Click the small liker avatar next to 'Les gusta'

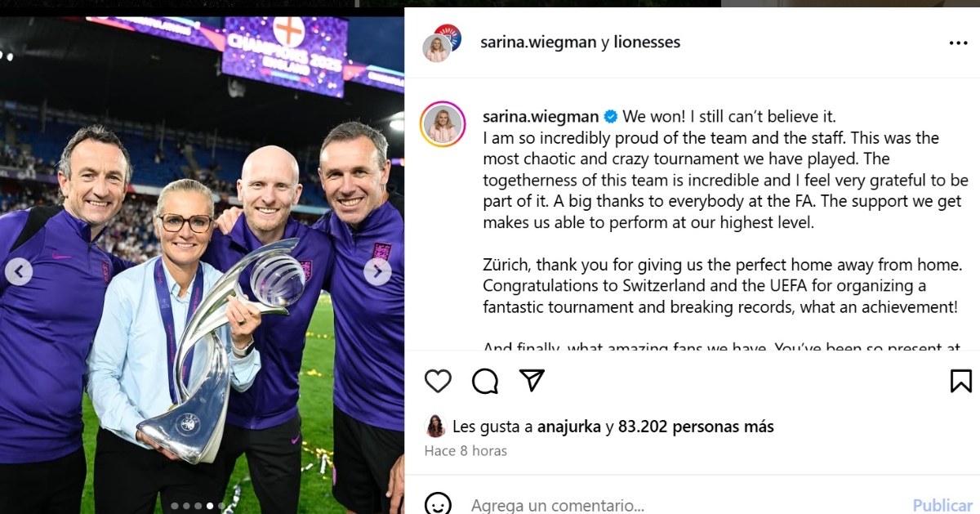(x=435, y=427)
